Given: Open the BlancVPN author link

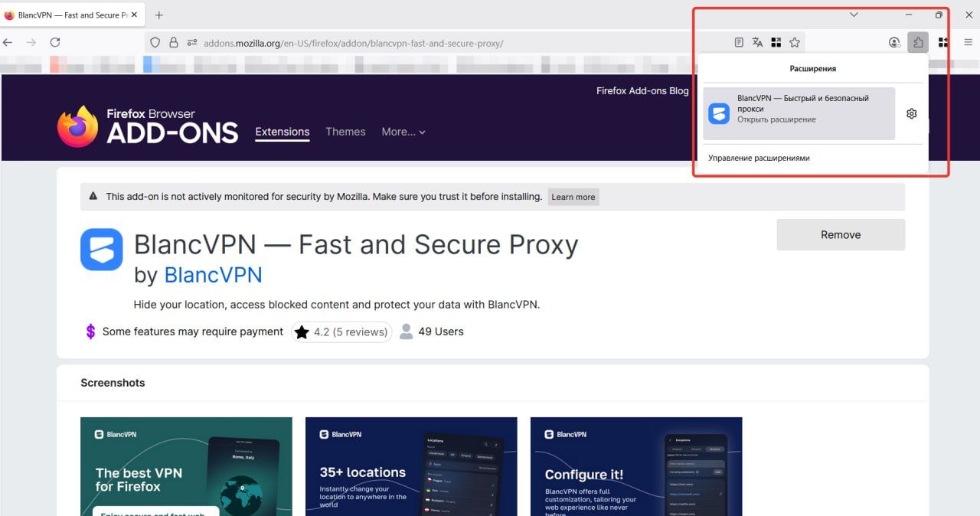Looking at the screenshot, I should (x=214, y=274).
